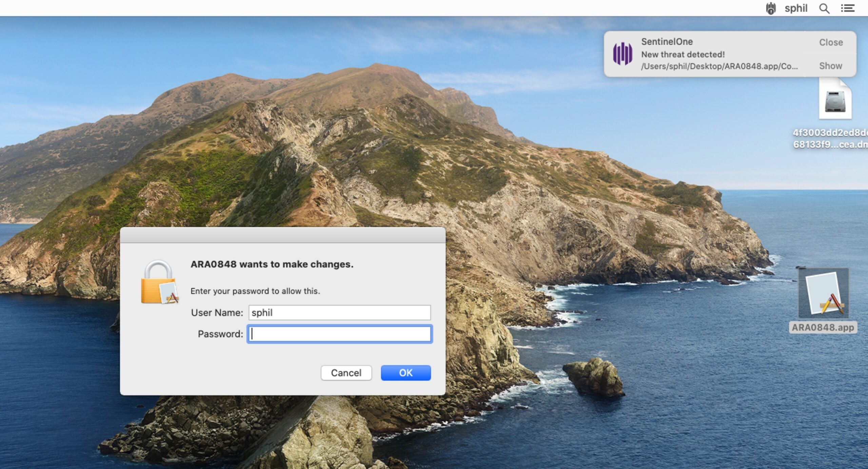Click the padlock icon in dialog

pos(159,283)
